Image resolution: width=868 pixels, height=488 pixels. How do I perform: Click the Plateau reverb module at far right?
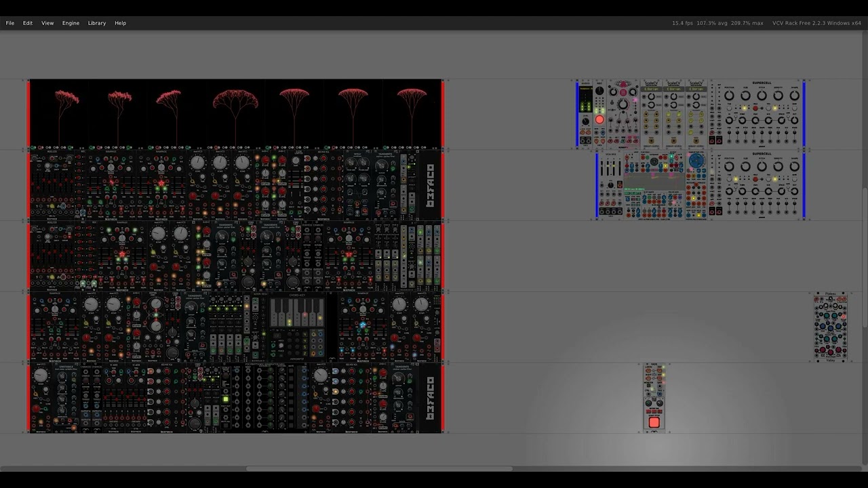(x=831, y=327)
